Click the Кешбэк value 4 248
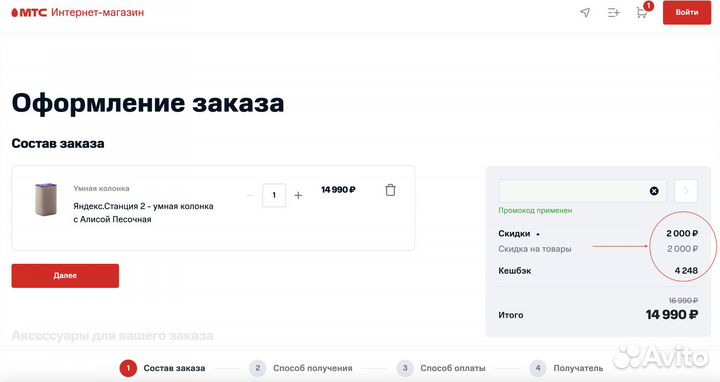The image size is (720, 382). click(686, 271)
